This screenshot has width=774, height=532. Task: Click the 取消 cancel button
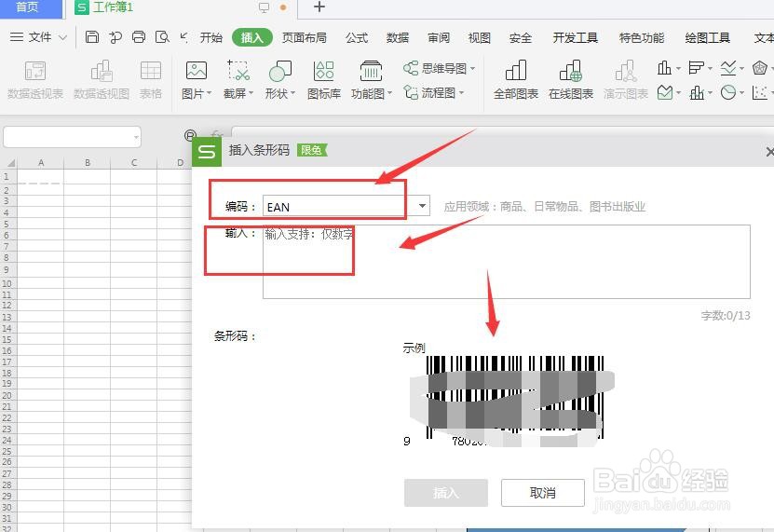point(543,493)
